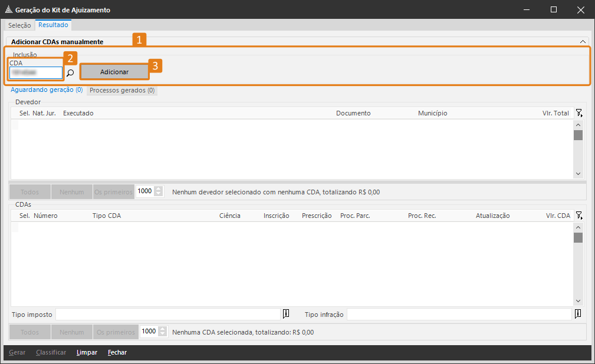595x364 pixels.
Task: Select the Resultado tab
Action: 53,25
